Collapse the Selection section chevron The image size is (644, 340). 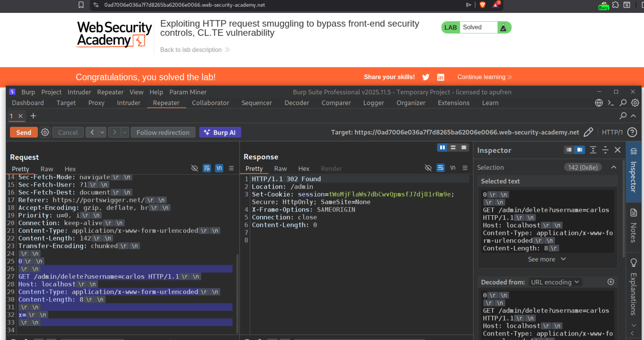614,167
